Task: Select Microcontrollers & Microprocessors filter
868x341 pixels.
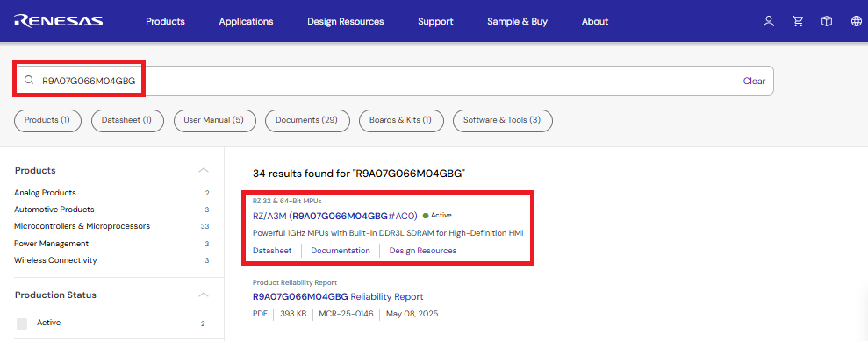Action: click(x=82, y=226)
